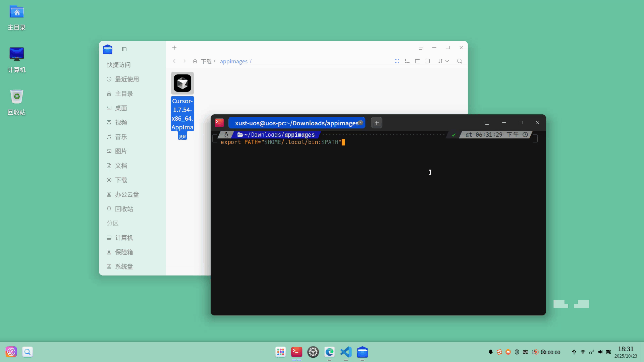Close the terminal tab
Screen dimensions: 644x362
tap(361, 123)
